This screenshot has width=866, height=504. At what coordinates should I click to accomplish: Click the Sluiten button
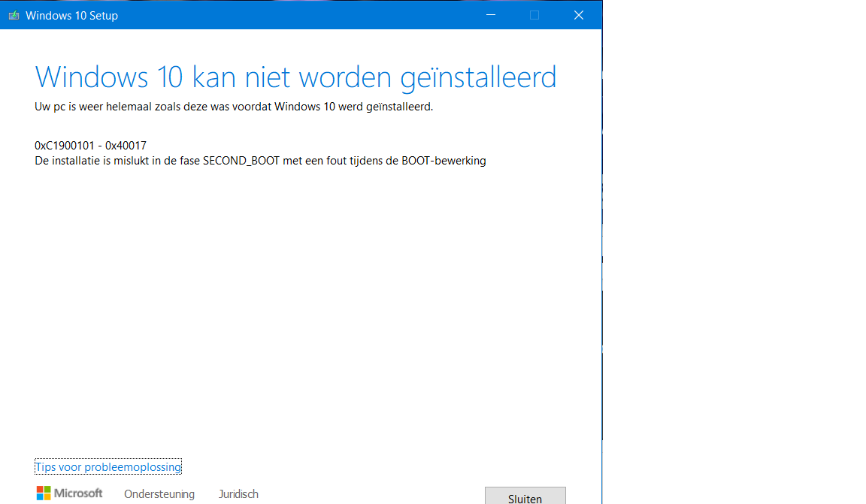(x=525, y=496)
